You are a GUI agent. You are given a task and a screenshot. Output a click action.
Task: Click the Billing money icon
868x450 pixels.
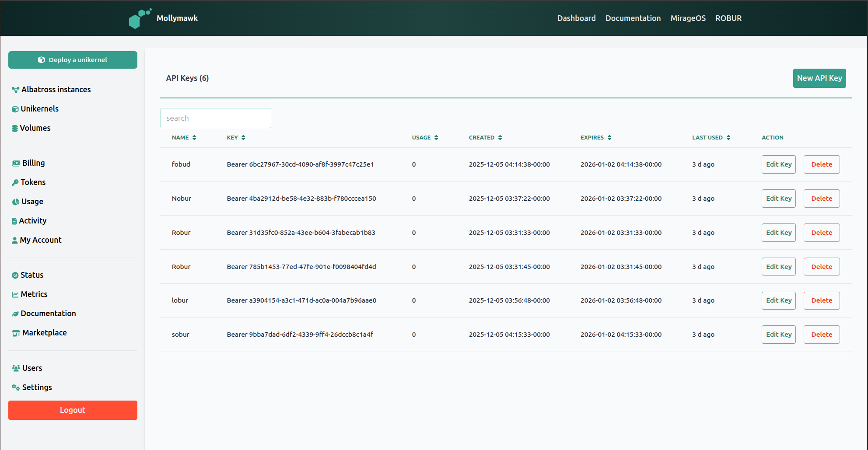click(16, 163)
